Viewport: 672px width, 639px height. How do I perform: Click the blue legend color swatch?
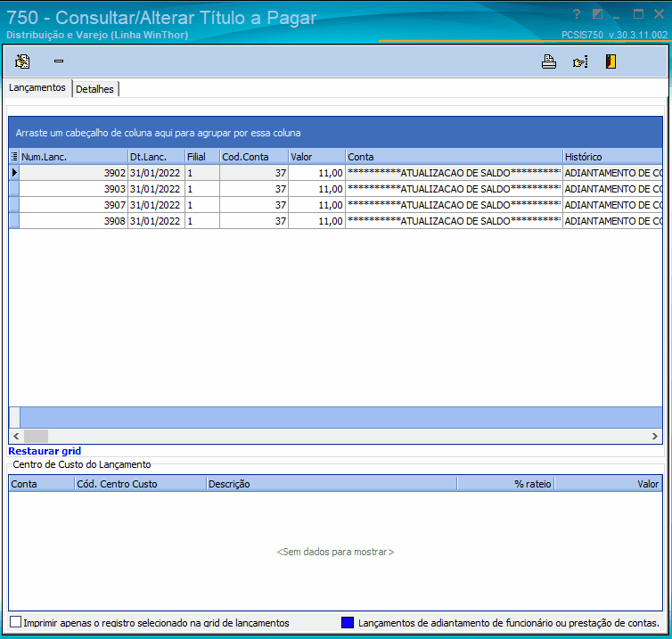pos(348,622)
